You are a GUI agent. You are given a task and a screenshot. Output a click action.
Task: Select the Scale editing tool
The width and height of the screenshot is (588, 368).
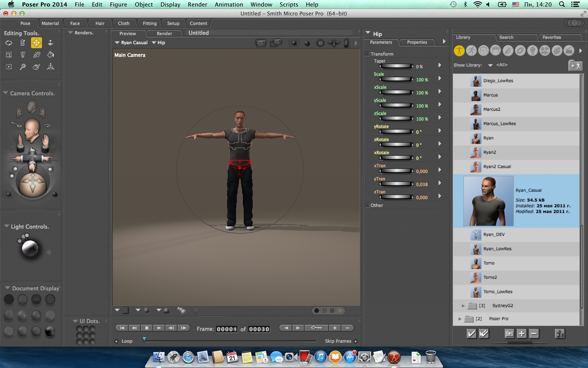click(9, 55)
